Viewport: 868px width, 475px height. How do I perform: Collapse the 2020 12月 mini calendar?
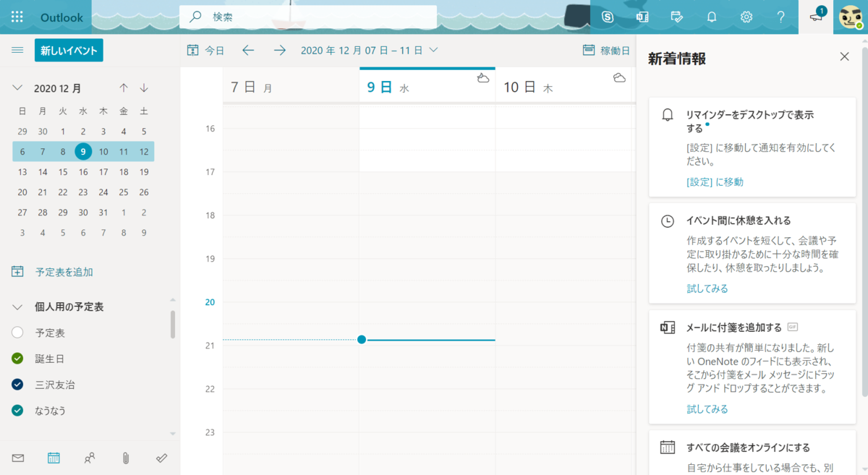(x=18, y=88)
